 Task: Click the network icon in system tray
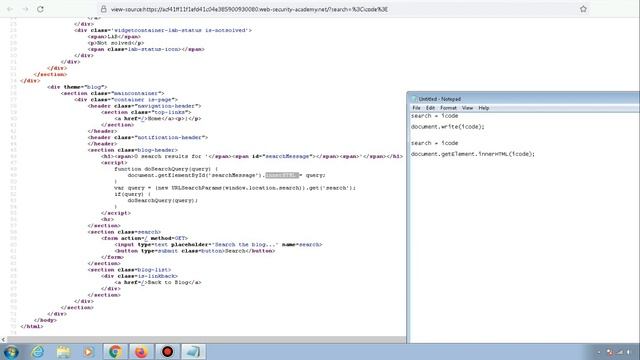(x=619, y=352)
